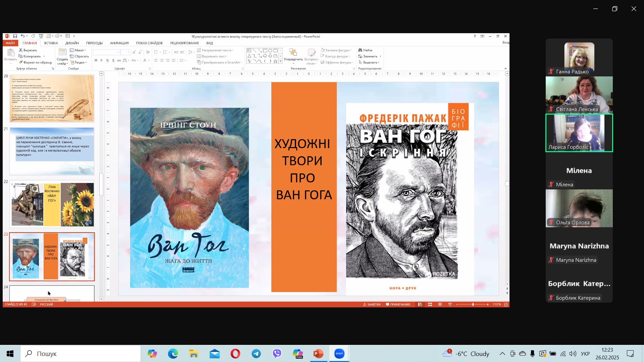Switch to reading view icon
Image resolution: width=644 pixels, height=362 pixels.
[x=440, y=304]
